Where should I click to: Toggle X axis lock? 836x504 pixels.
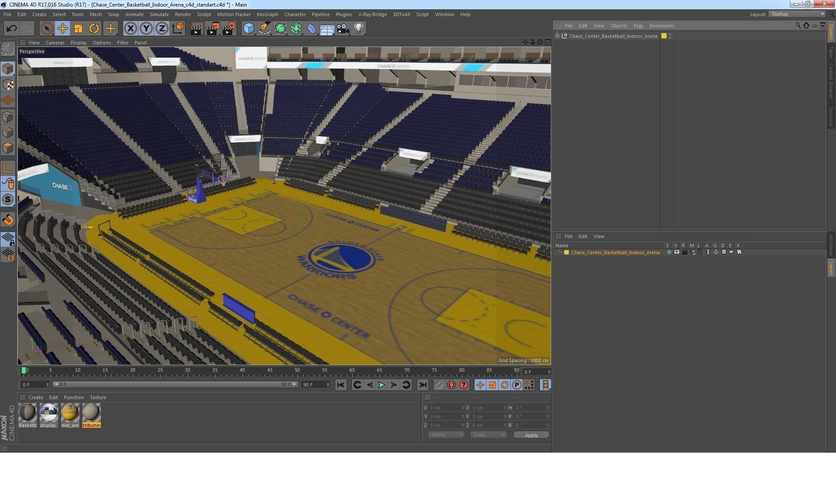130,29
